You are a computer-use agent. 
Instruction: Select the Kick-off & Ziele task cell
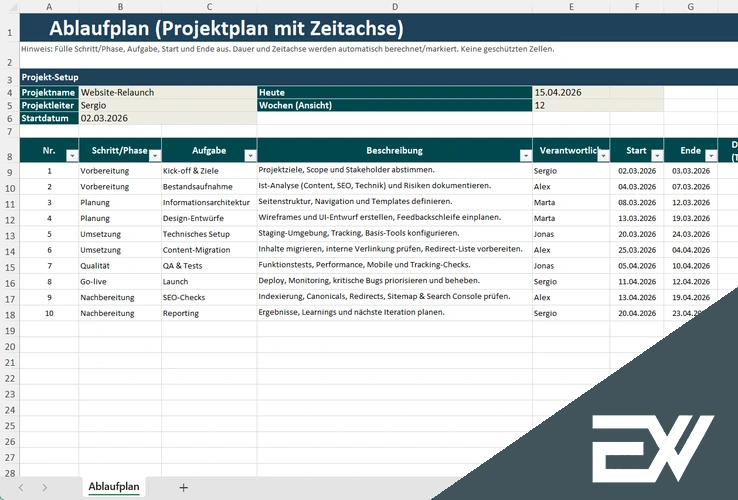coord(209,170)
